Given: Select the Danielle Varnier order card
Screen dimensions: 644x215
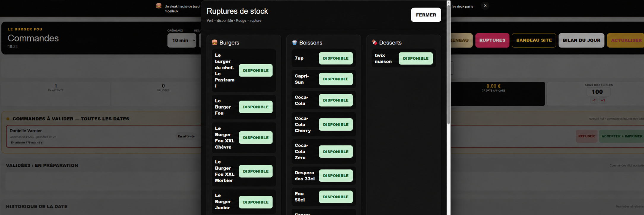Looking at the screenshot, I should click(104, 136).
